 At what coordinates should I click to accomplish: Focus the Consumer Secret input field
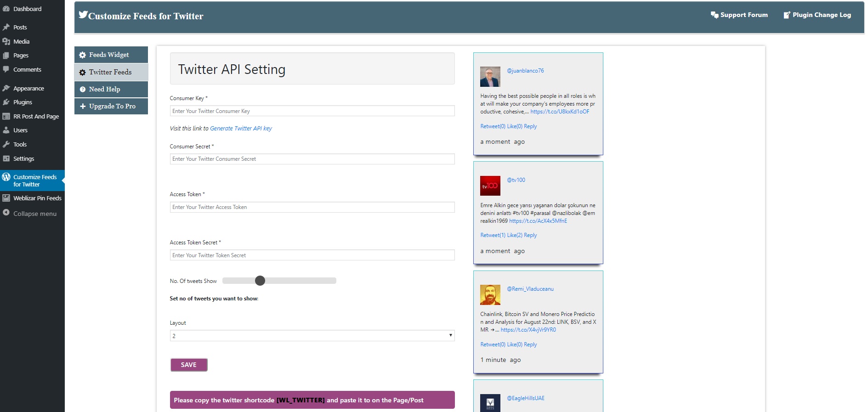[x=312, y=159]
